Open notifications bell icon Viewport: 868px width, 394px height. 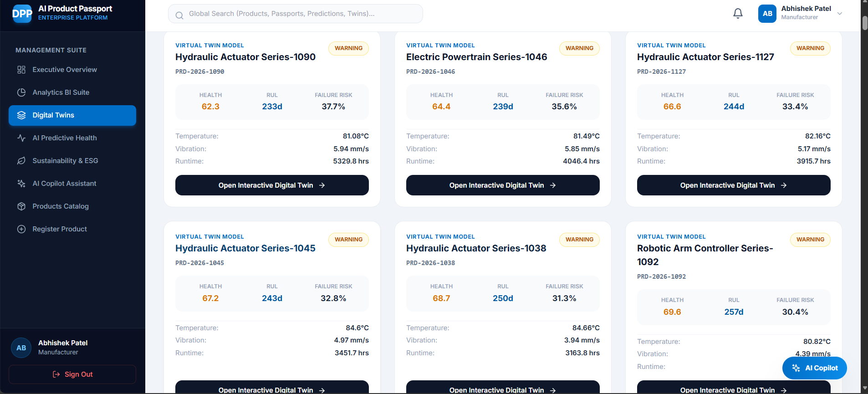click(738, 14)
